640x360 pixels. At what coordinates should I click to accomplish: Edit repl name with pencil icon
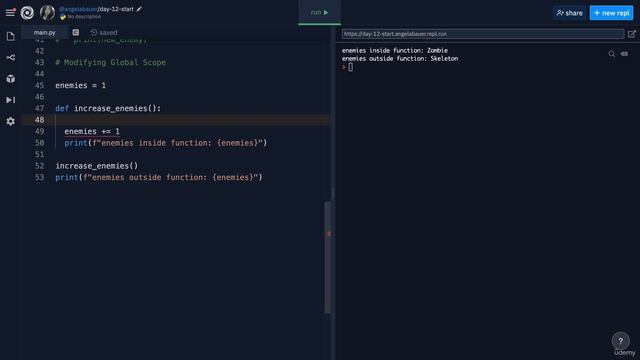(x=139, y=9)
